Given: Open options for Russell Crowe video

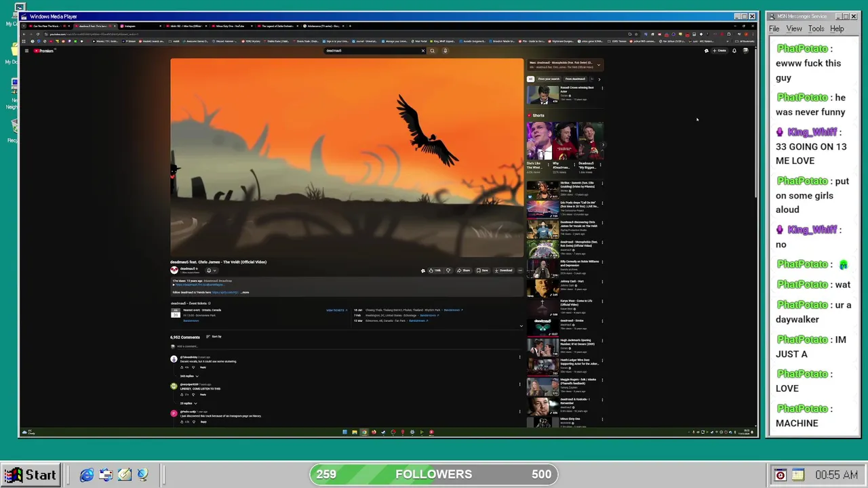Looking at the screenshot, I should pyautogui.click(x=602, y=89).
